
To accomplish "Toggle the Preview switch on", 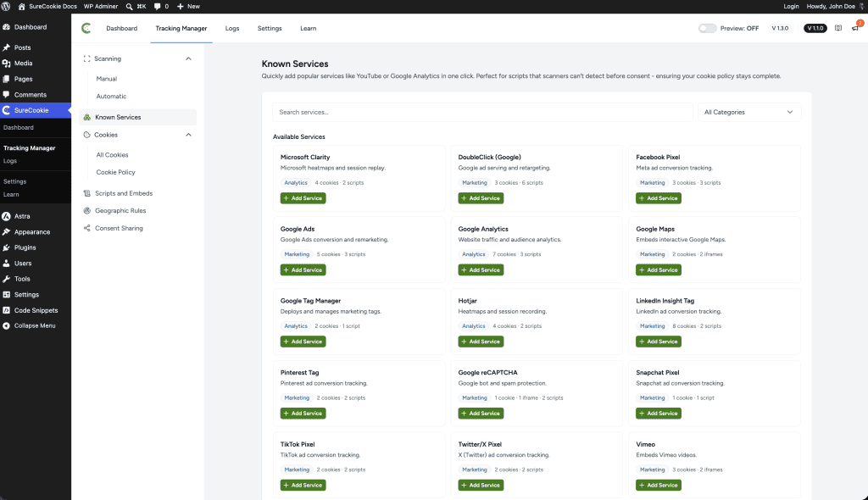I will pos(707,28).
